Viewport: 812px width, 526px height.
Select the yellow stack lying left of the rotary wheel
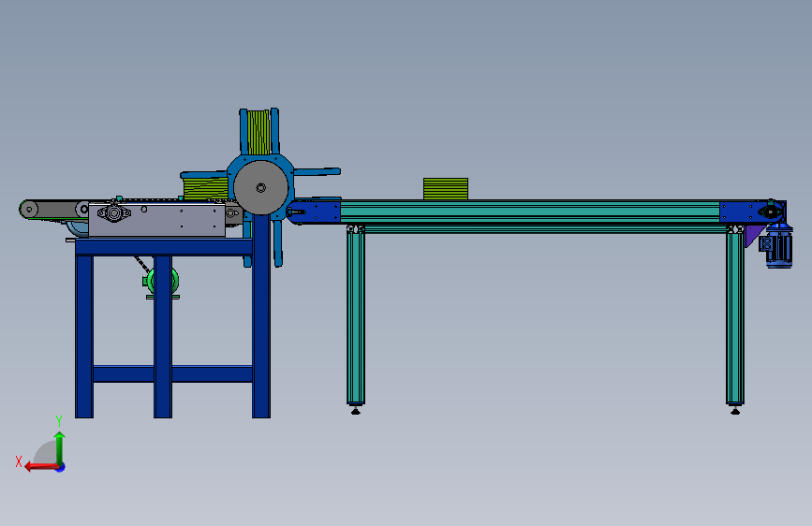206,188
